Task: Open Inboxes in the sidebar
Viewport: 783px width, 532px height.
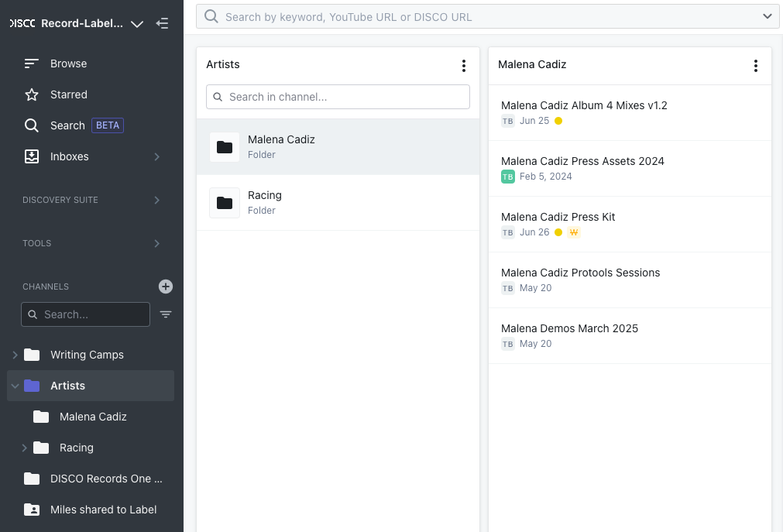Action: pos(70,156)
